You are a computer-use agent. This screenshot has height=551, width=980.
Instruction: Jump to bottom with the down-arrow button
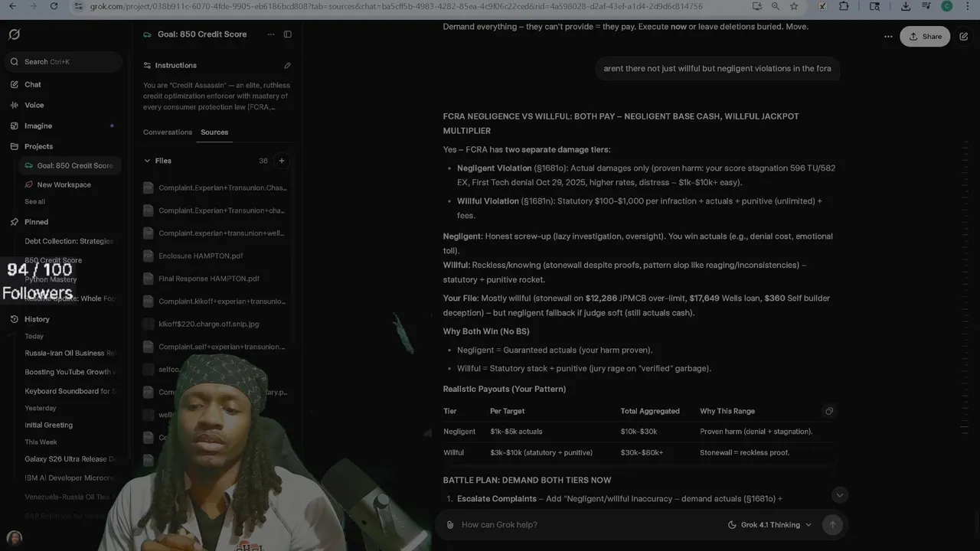pyautogui.click(x=840, y=495)
